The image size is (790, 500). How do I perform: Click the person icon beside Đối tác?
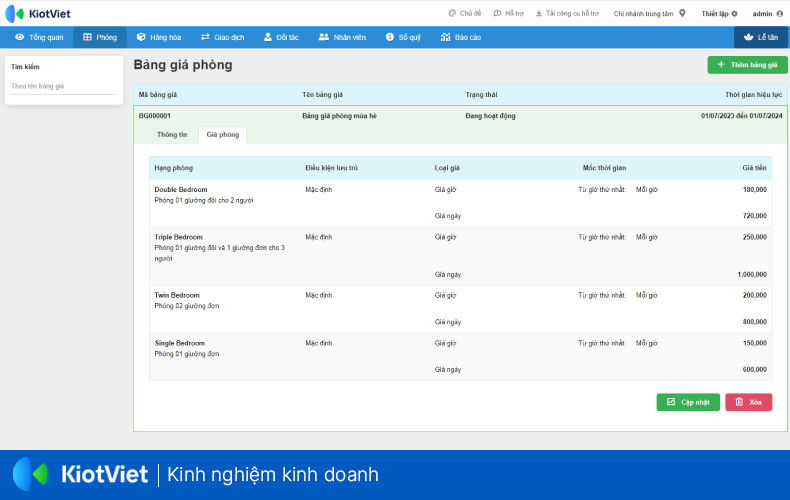pos(268,37)
